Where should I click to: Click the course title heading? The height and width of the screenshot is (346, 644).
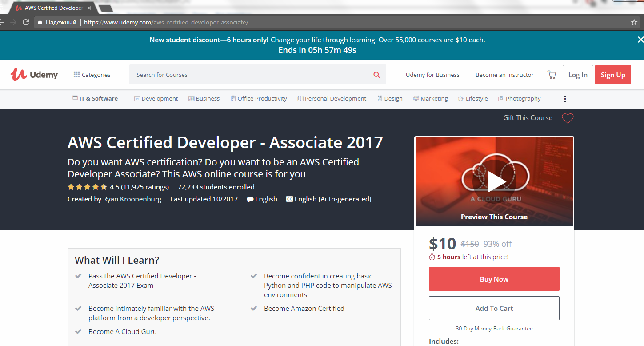click(x=225, y=142)
